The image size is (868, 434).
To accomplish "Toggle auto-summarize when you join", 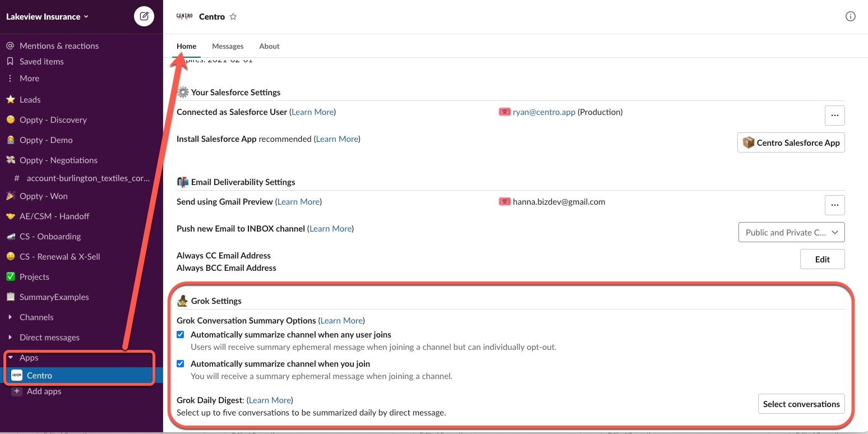I will coord(181,364).
